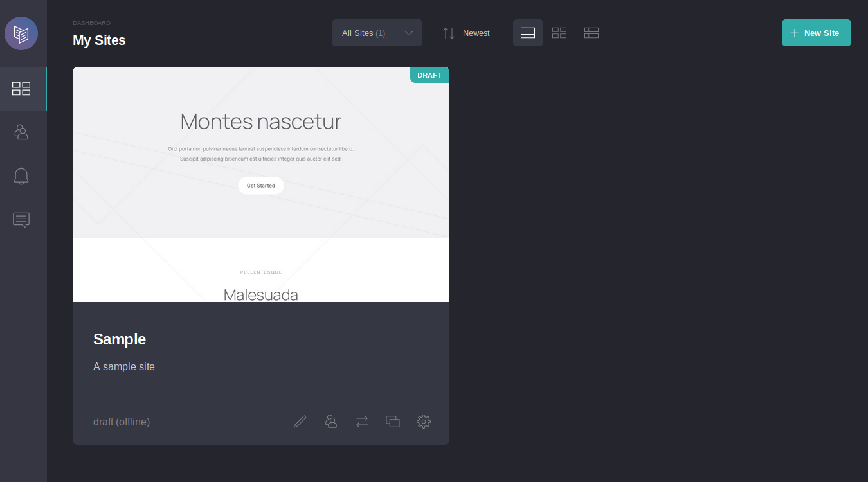Viewport: 868px width, 482px height.
Task: Click the transfer arrows icon on Sample
Action: [x=362, y=422]
